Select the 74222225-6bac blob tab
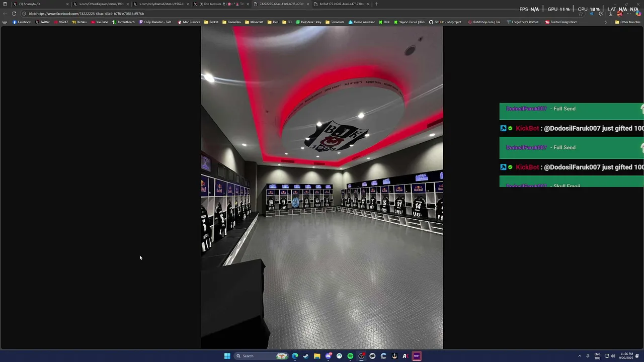 [x=281, y=4]
